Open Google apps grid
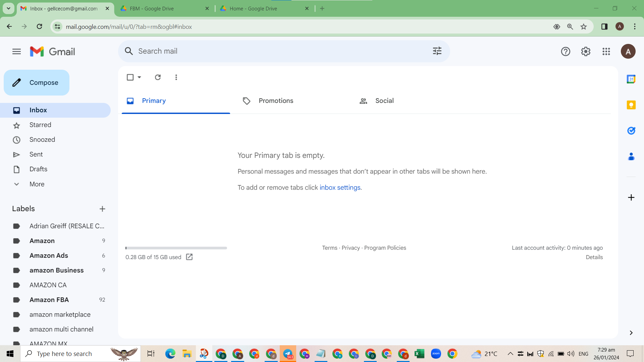Image resolution: width=644 pixels, height=362 pixels. pos(606,51)
